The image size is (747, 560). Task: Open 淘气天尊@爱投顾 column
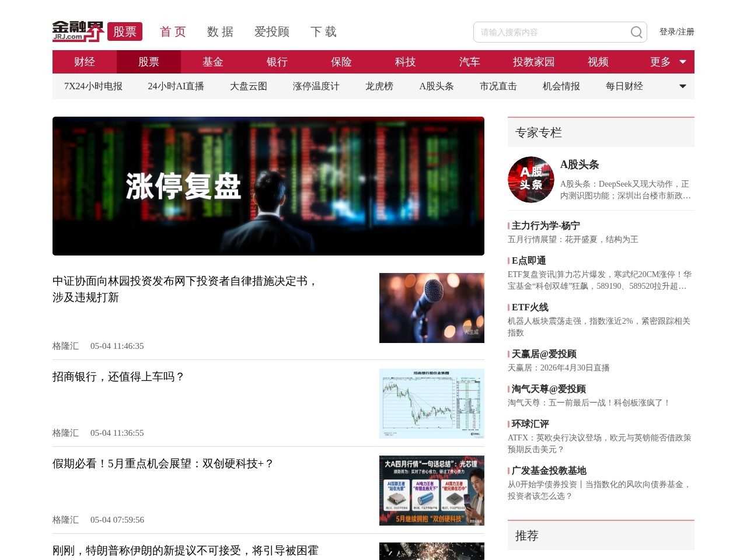549,389
